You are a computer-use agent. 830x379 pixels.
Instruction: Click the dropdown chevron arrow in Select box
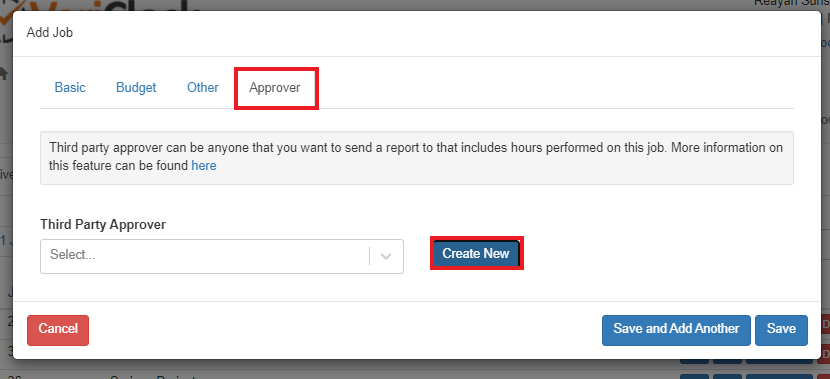[x=386, y=256]
